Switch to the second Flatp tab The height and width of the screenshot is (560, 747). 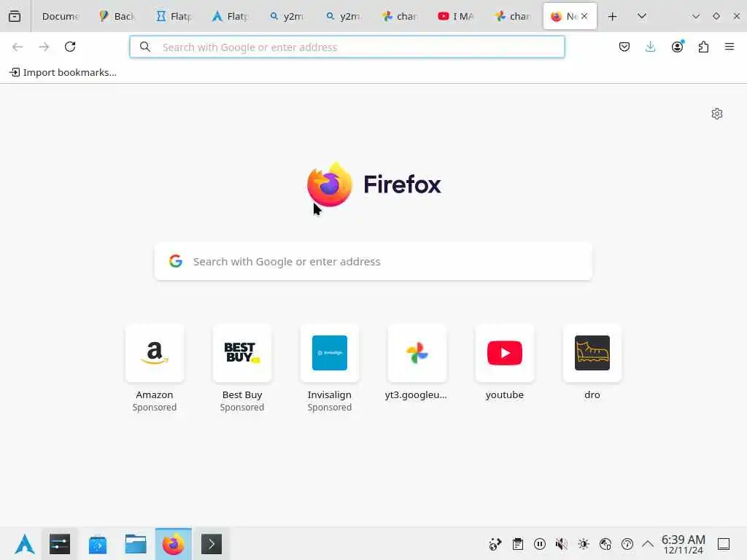coord(231,16)
